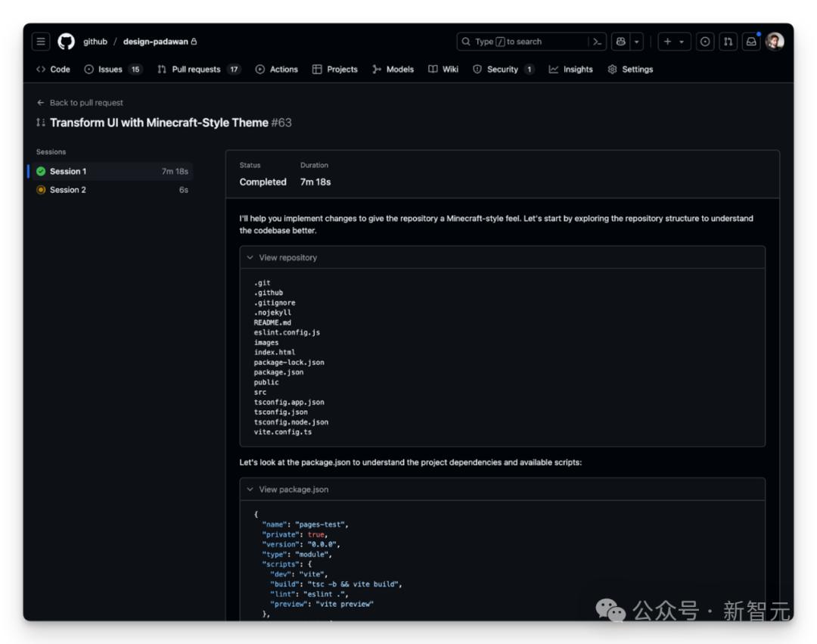Click the GitHub logo home icon
The image size is (817, 644).
pyautogui.click(x=66, y=42)
